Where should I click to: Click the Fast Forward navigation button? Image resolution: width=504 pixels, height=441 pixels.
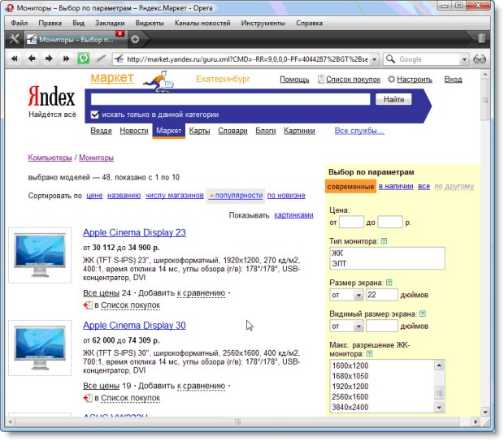66,58
